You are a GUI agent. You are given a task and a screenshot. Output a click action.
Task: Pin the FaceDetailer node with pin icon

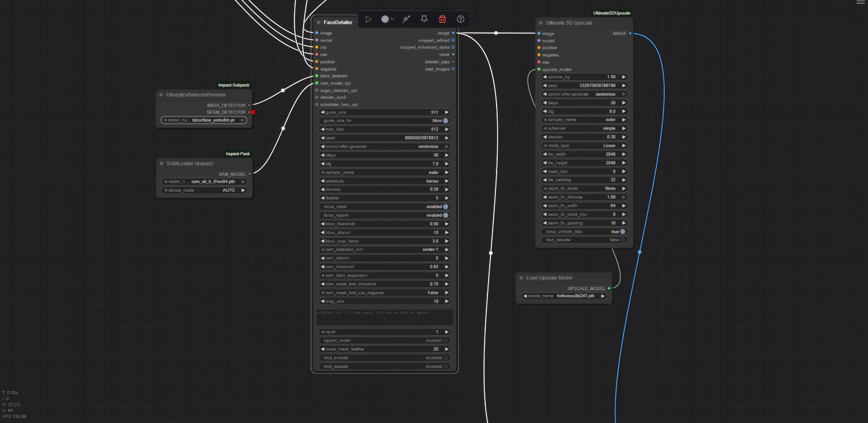424,19
